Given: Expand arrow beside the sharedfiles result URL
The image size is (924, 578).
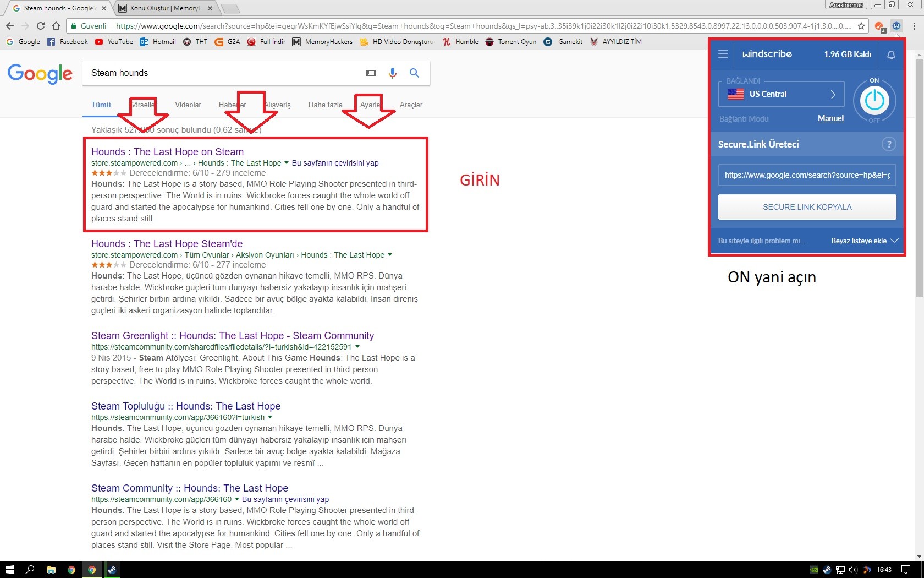Looking at the screenshot, I should 358,347.
